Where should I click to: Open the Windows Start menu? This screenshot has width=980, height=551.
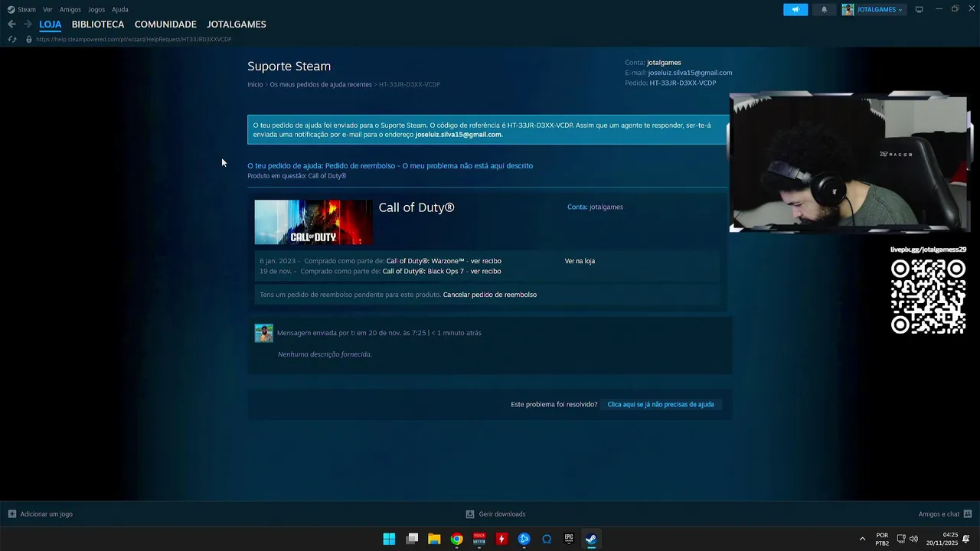[x=389, y=539]
